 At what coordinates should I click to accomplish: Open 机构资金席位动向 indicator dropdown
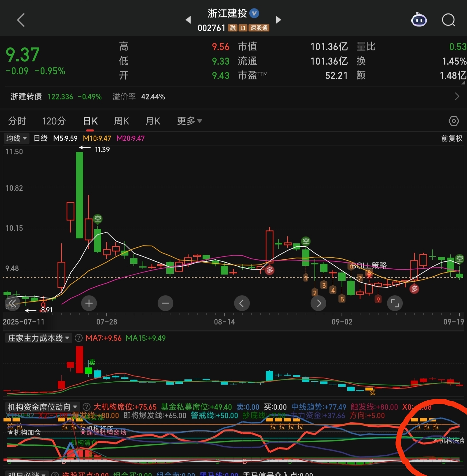pos(42,407)
